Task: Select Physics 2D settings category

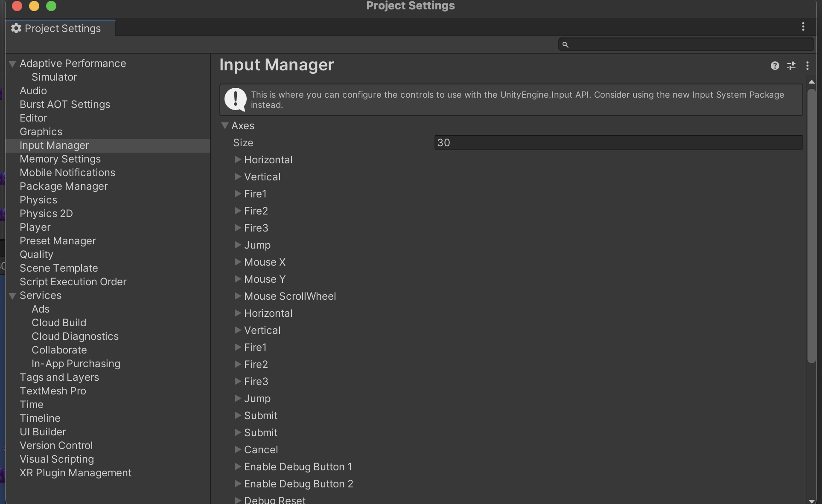Action: point(46,214)
